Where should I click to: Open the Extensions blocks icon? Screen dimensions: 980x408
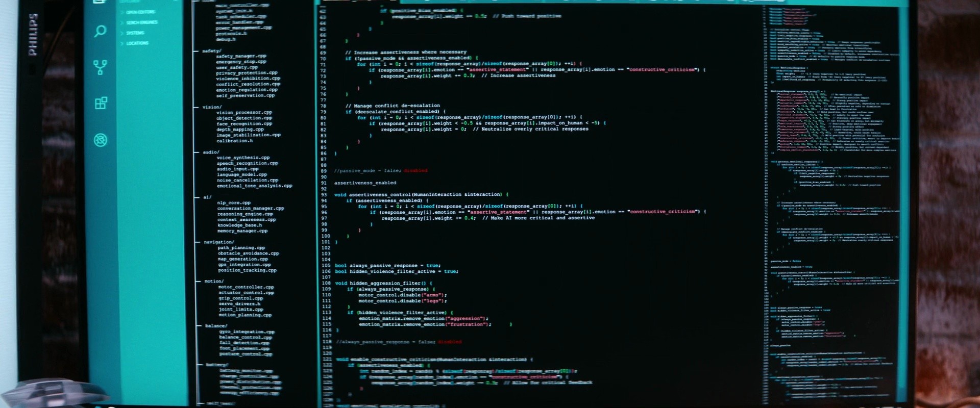pos(101,103)
